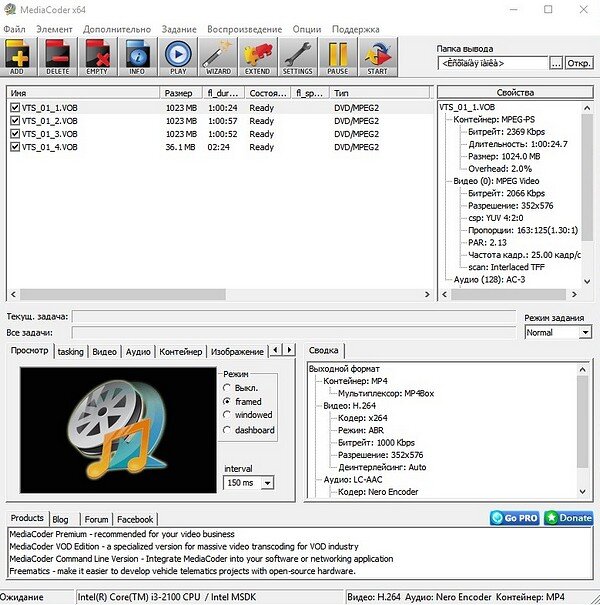600x605 pixels.
Task: Click the MediaCoder Premium product link
Action: pyautogui.click(x=122, y=534)
